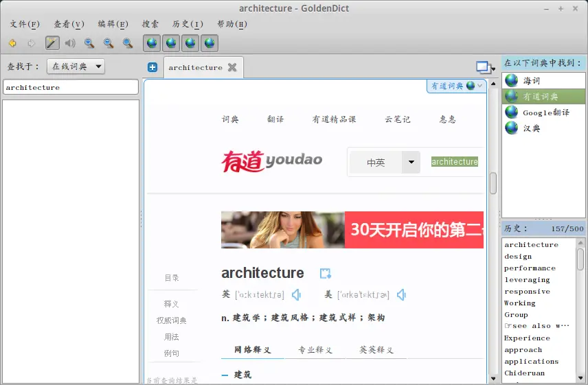Toggle the scan popup wand tool
The height and width of the screenshot is (385, 588).
click(52, 43)
